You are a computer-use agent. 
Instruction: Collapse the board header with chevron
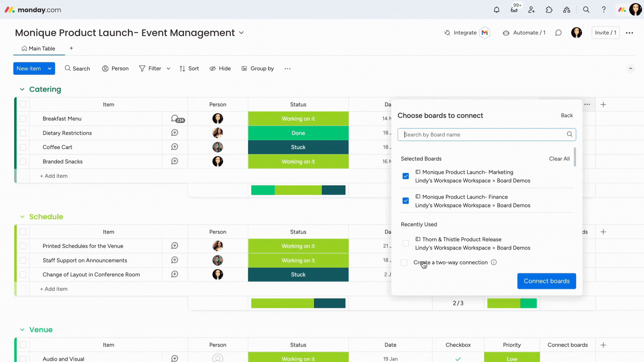[631, 69]
